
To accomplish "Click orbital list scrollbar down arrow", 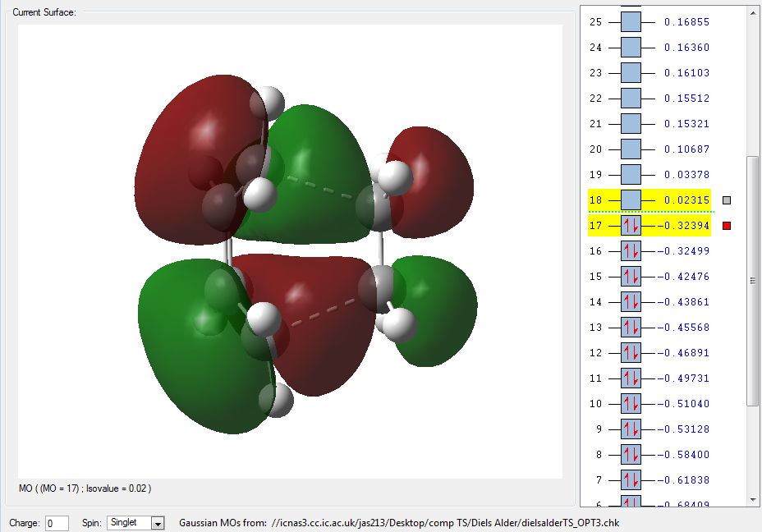I will (753, 499).
